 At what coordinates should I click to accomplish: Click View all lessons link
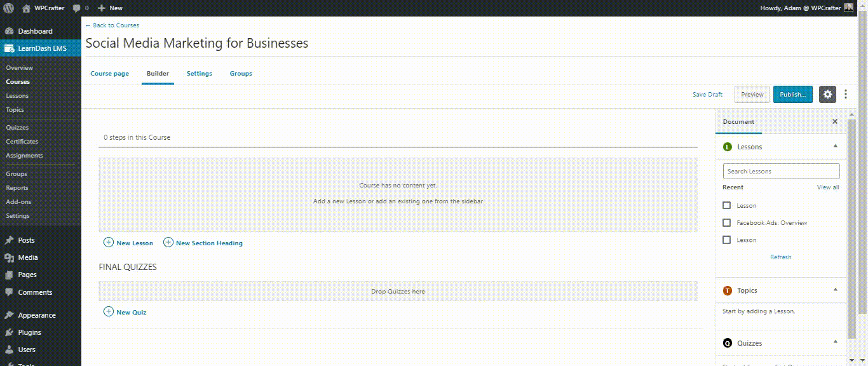pyautogui.click(x=828, y=187)
